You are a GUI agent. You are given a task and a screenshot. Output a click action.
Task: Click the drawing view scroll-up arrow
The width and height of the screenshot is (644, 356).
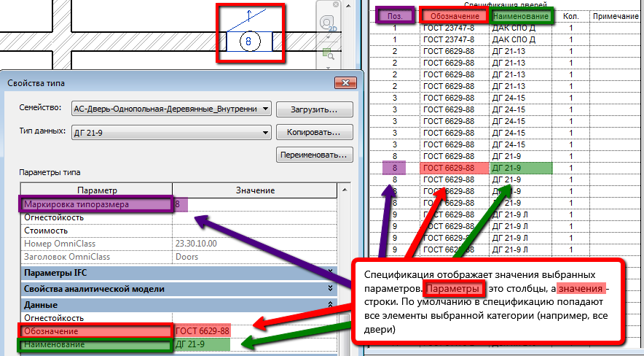349,5
